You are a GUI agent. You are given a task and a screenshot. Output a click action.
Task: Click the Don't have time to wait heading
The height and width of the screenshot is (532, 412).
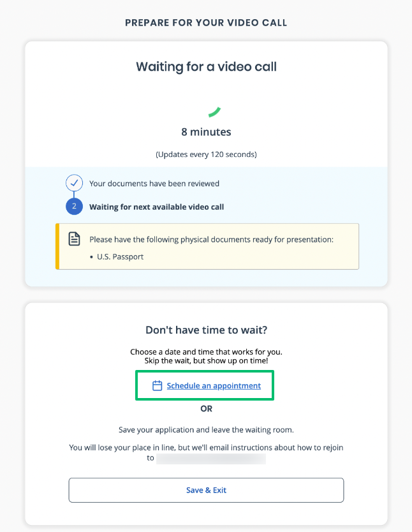[x=206, y=330]
